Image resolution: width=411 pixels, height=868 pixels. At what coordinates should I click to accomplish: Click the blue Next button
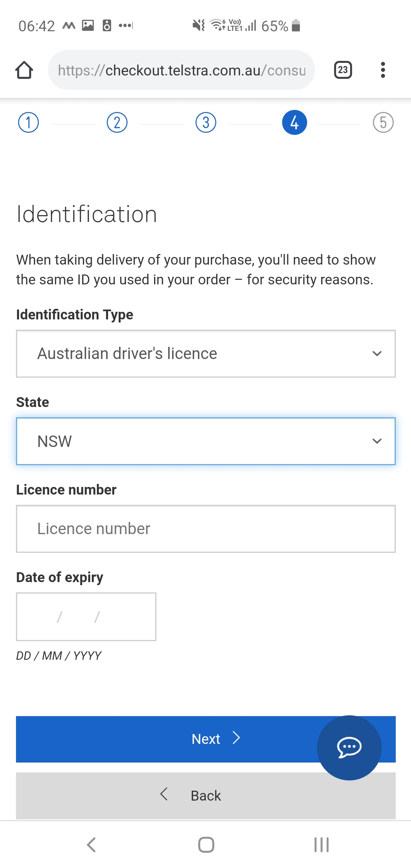[206, 739]
